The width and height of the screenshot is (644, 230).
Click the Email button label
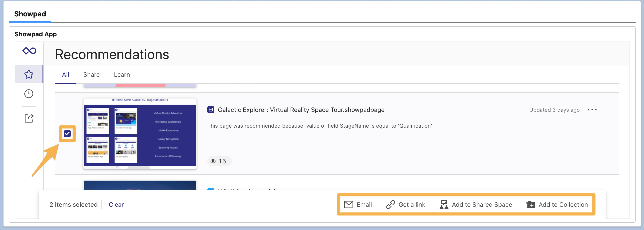(x=364, y=205)
